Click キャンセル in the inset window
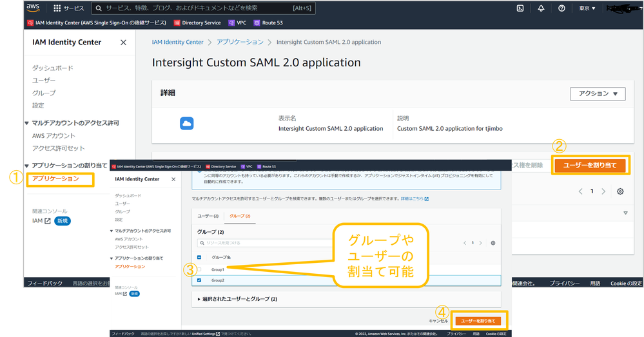Screen dimensions: 644x337 point(438,321)
